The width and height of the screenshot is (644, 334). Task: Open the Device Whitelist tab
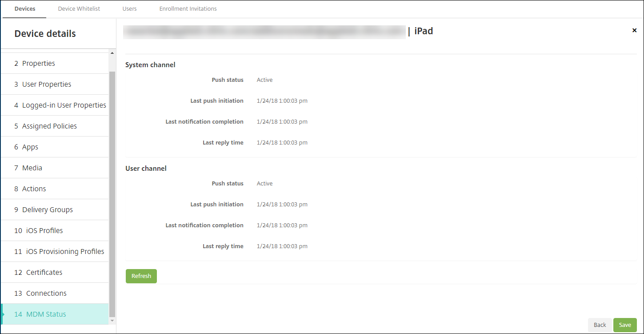click(79, 9)
